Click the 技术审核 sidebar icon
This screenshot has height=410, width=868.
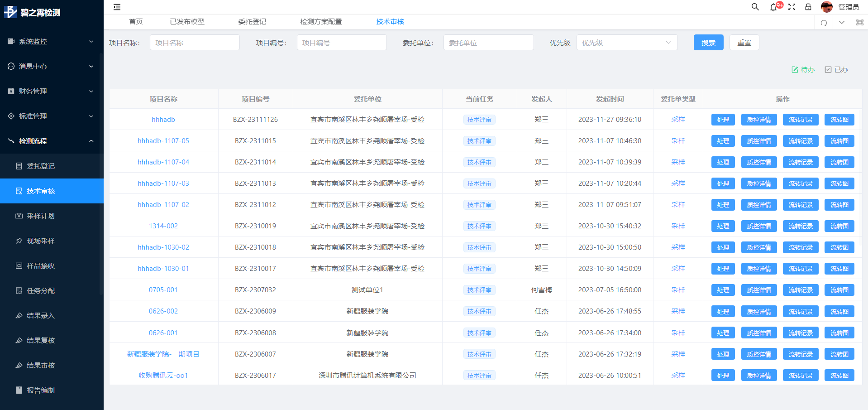[19, 191]
